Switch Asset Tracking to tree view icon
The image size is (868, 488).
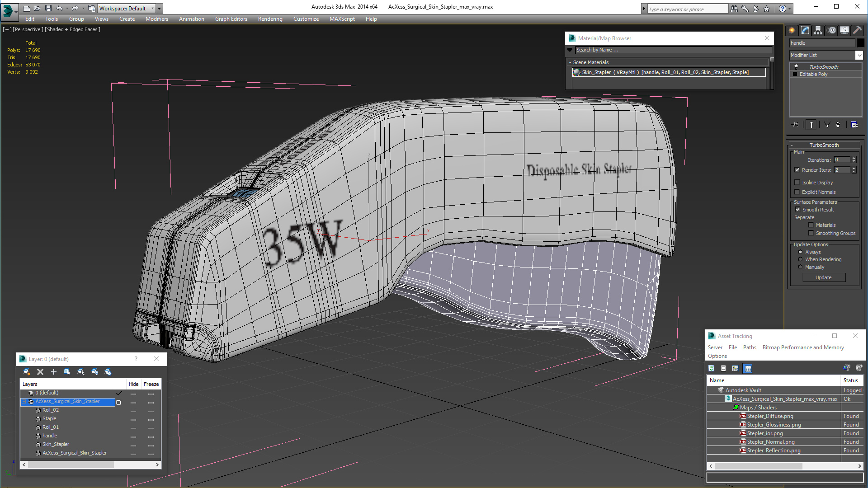pos(736,368)
